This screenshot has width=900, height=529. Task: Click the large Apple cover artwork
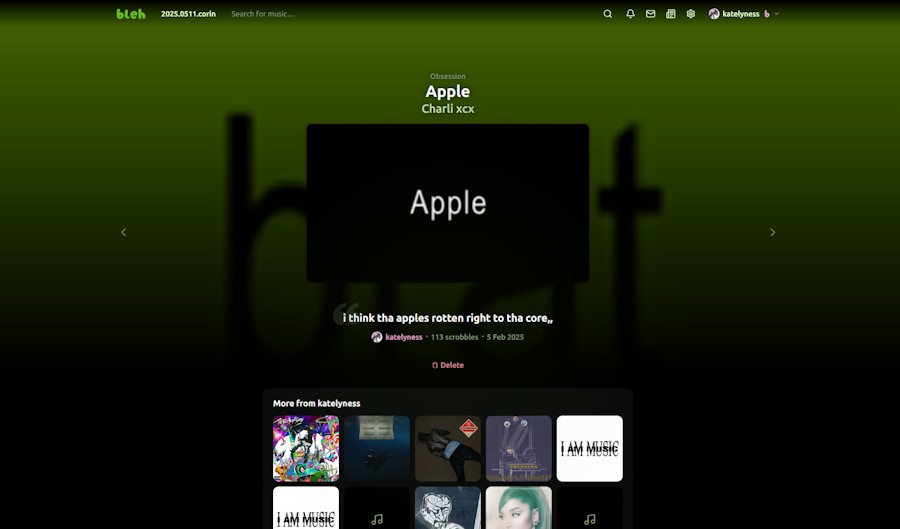(447, 203)
